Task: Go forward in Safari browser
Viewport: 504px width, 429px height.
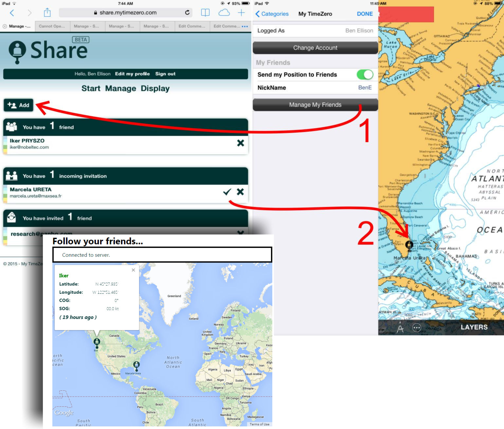Action: point(30,13)
